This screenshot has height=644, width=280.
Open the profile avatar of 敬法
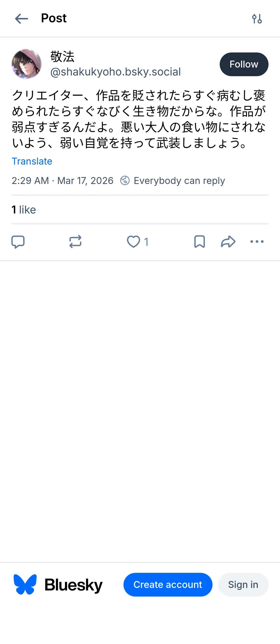27,64
